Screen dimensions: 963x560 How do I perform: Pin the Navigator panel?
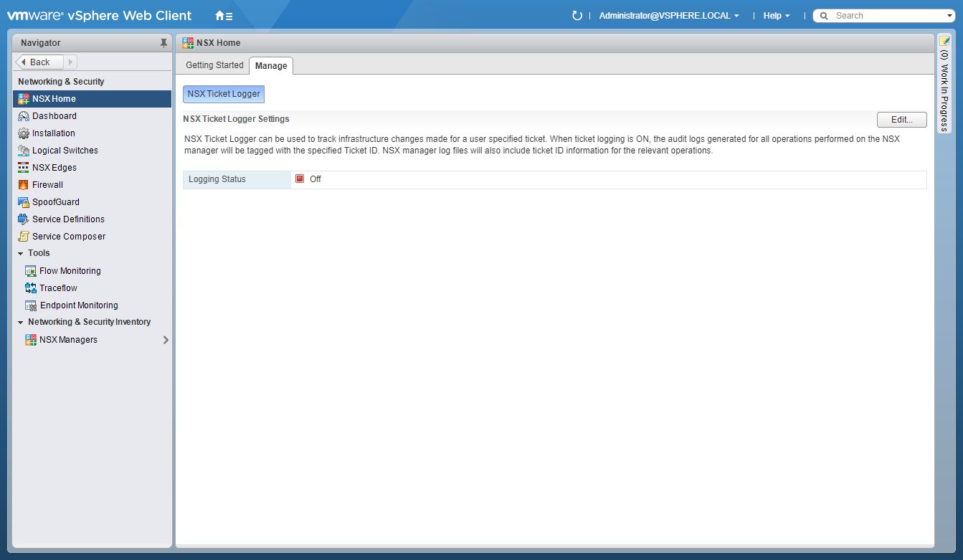point(163,43)
